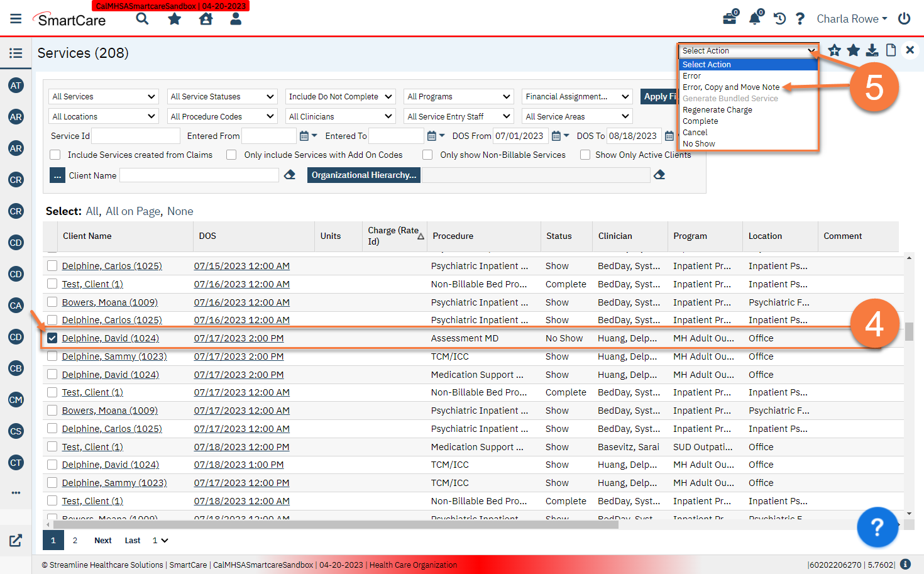
Task: Open SmartCare help with the question mark icon
Action: (x=800, y=19)
